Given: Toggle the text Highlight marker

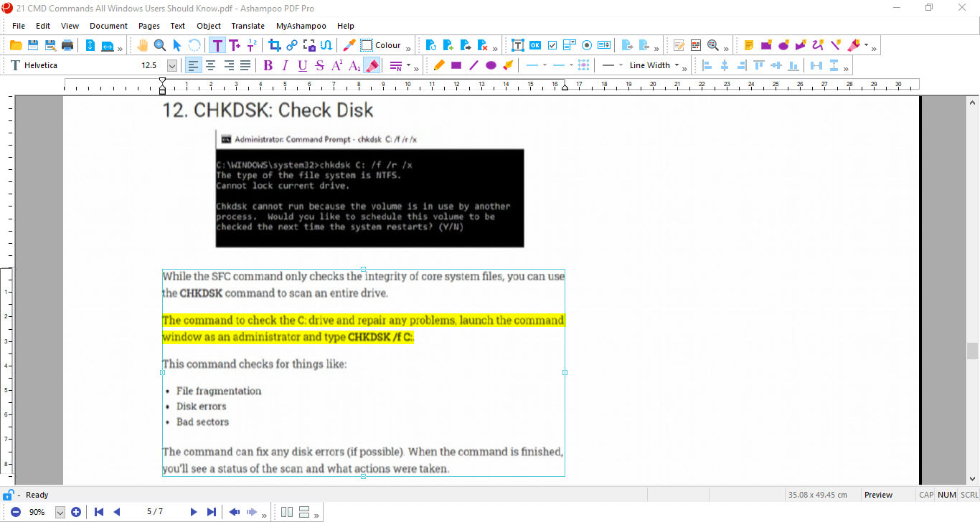Looking at the screenshot, I should coord(372,65).
